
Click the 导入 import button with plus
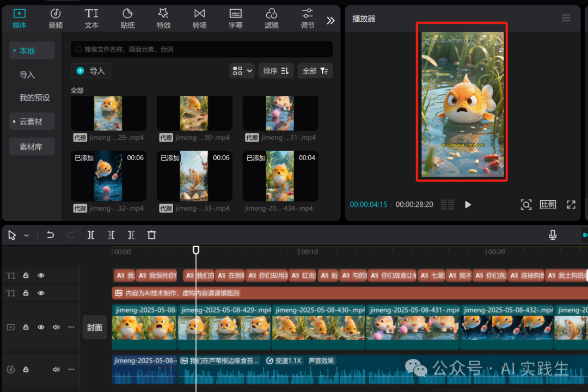click(91, 71)
